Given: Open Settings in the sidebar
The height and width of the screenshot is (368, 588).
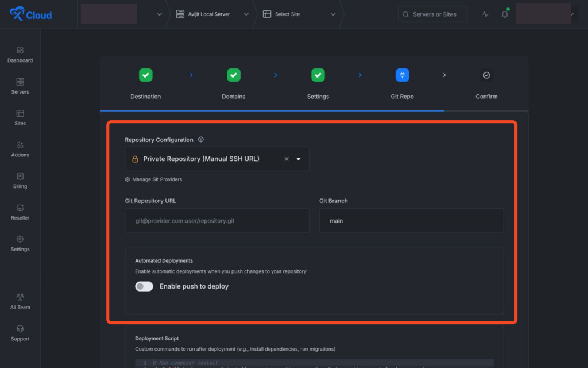Looking at the screenshot, I should click(20, 244).
